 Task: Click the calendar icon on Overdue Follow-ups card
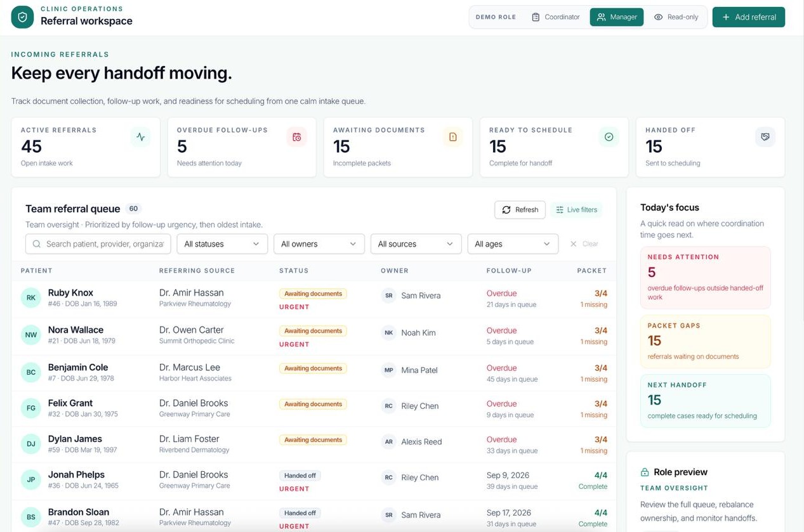(296, 137)
